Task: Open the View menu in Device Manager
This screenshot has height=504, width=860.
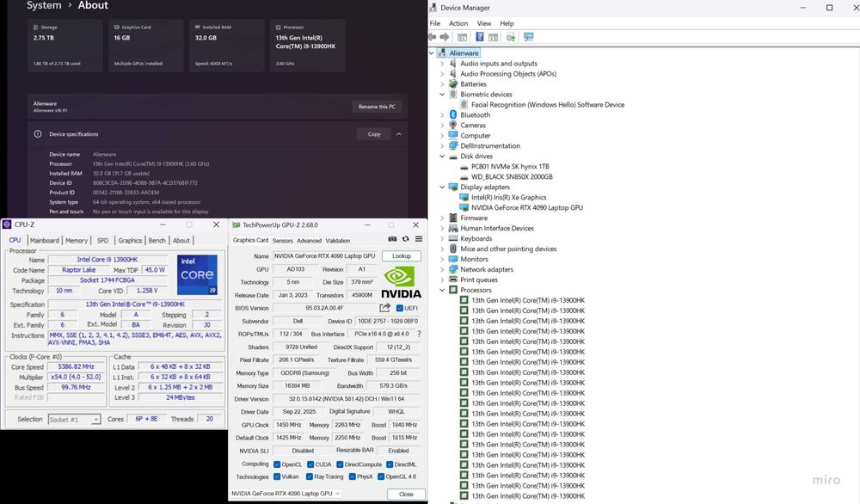Action: point(483,23)
